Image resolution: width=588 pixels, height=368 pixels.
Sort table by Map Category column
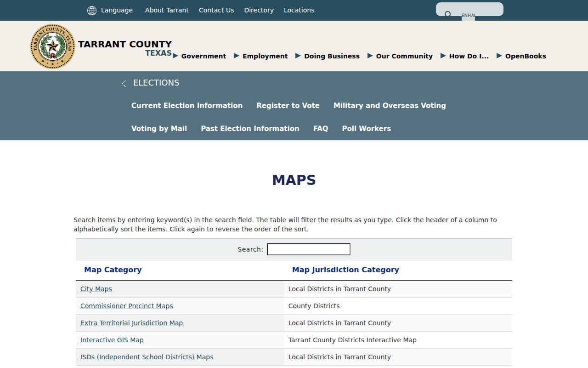[x=113, y=270]
